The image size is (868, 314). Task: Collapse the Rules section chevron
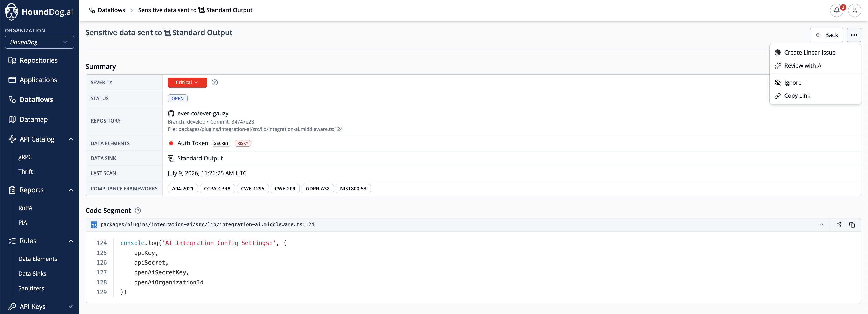click(71, 241)
